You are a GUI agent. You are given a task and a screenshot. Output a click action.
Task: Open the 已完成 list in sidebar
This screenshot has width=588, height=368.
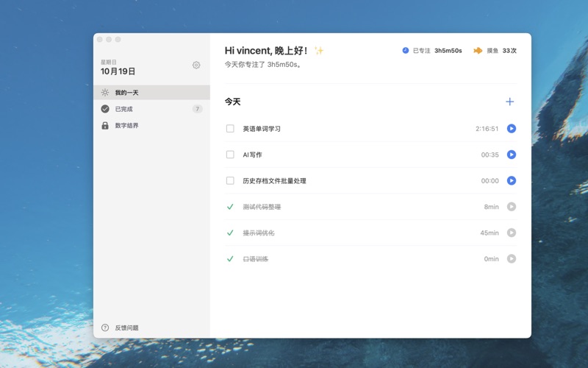(123, 109)
